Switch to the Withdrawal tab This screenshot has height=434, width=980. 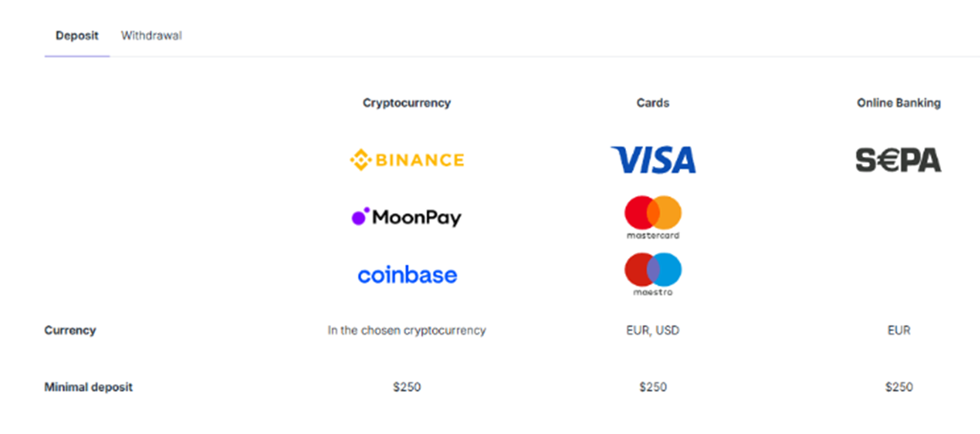point(152,35)
